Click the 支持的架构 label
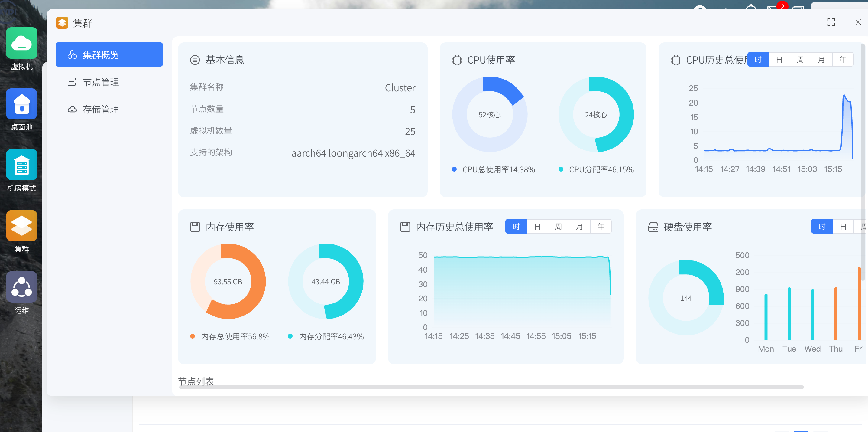The height and width of the screenshot is (432, 868). [211, 152]
